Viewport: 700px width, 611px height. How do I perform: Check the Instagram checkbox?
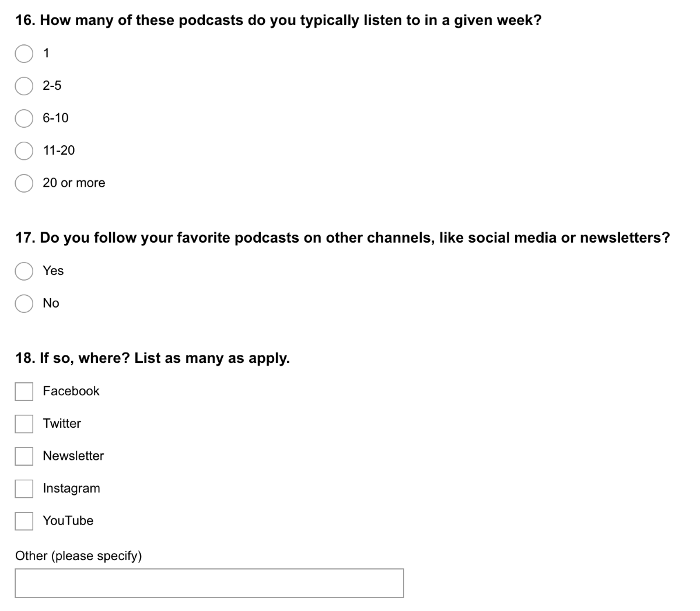pos(24,489)
